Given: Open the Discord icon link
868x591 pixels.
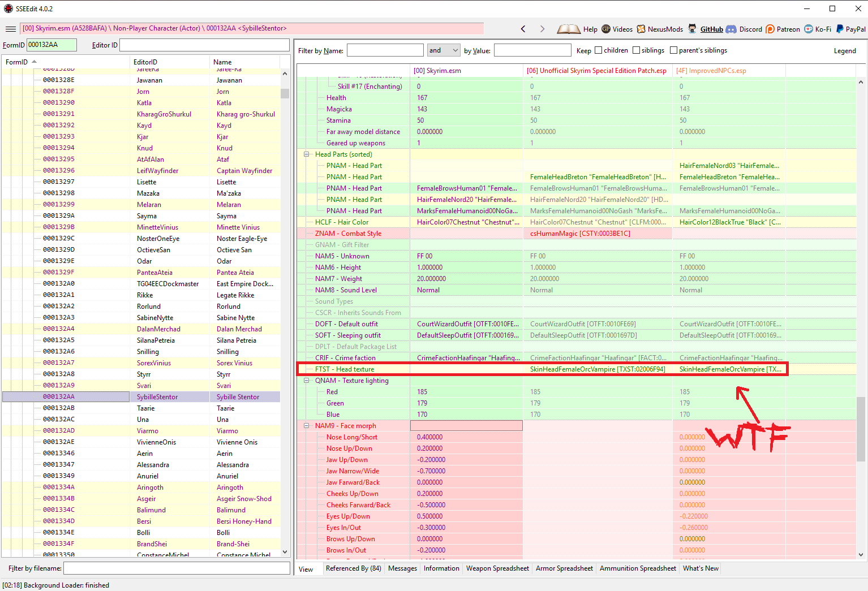Looking at the screenshot, I should (x=731, y=29).
